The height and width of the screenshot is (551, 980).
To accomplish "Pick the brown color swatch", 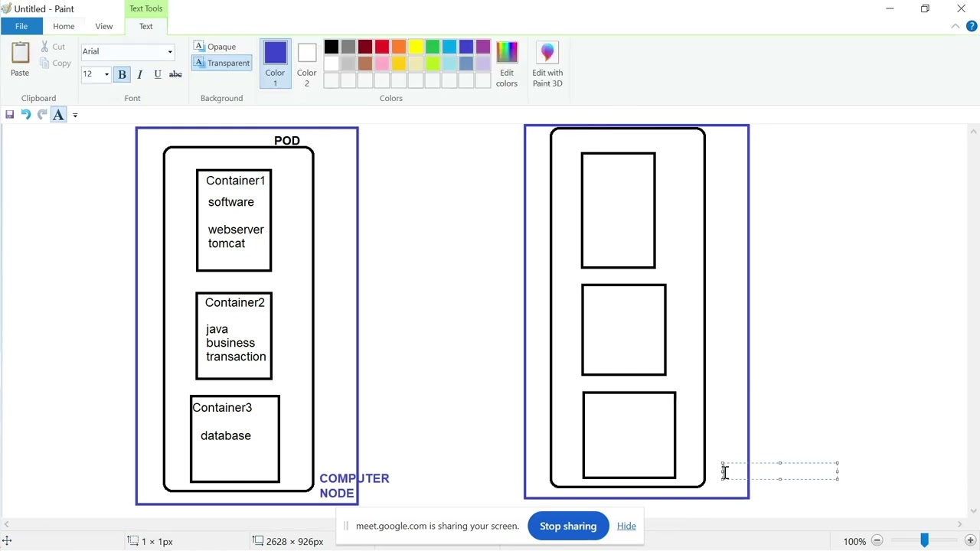I will point(365,64).
